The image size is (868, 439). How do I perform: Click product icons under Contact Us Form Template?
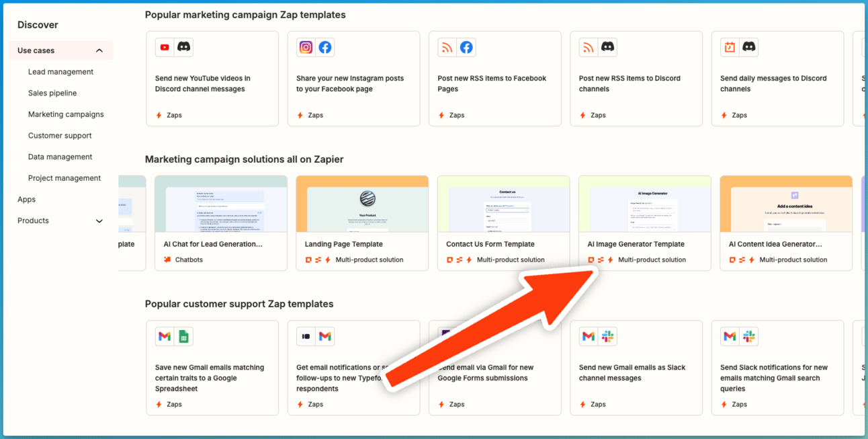click(460, 260)
